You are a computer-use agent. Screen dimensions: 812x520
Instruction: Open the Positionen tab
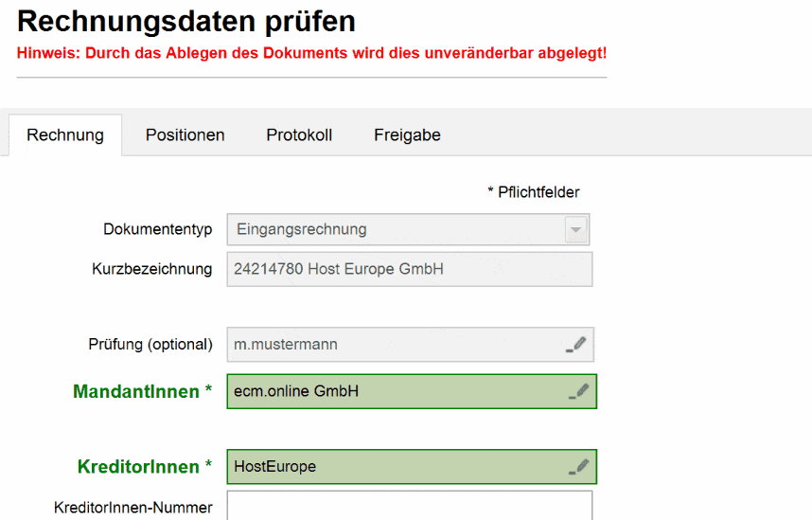(185, 134)
